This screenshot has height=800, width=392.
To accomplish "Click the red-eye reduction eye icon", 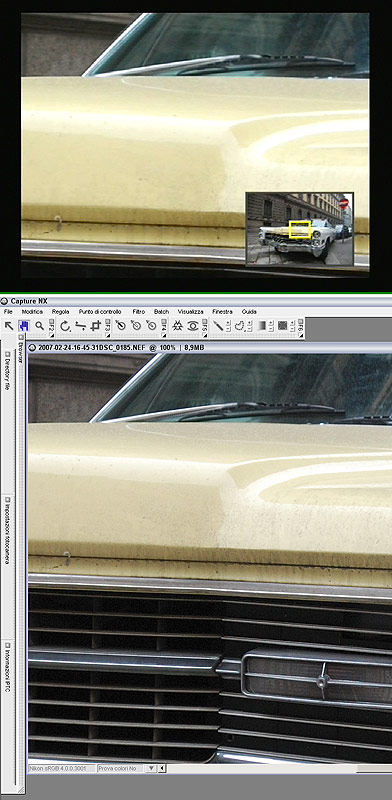I will [192, 326].
